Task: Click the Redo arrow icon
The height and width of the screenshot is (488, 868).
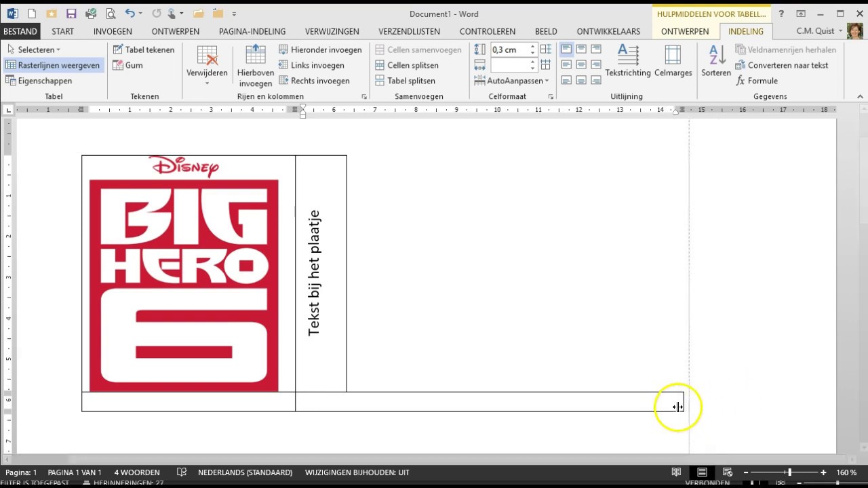Action: pyautogui.click(x=157, y=14)
